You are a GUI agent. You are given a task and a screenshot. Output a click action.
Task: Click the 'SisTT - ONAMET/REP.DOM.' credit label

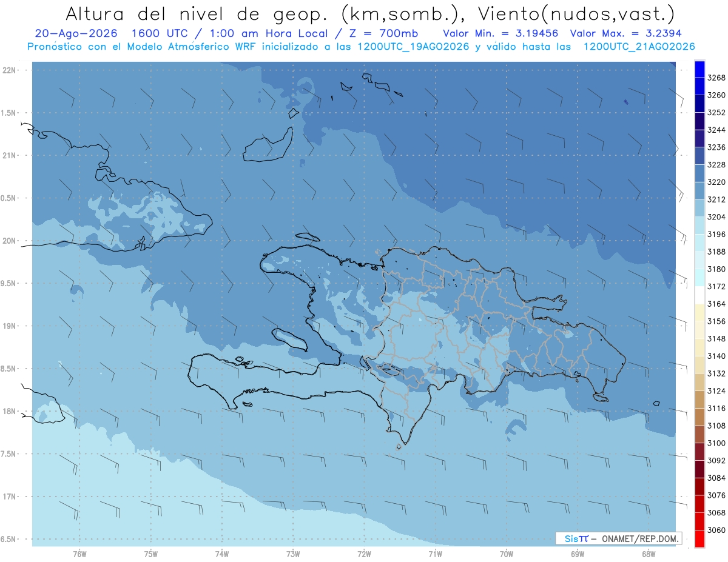pyautogui.click(x=618, y=538)
